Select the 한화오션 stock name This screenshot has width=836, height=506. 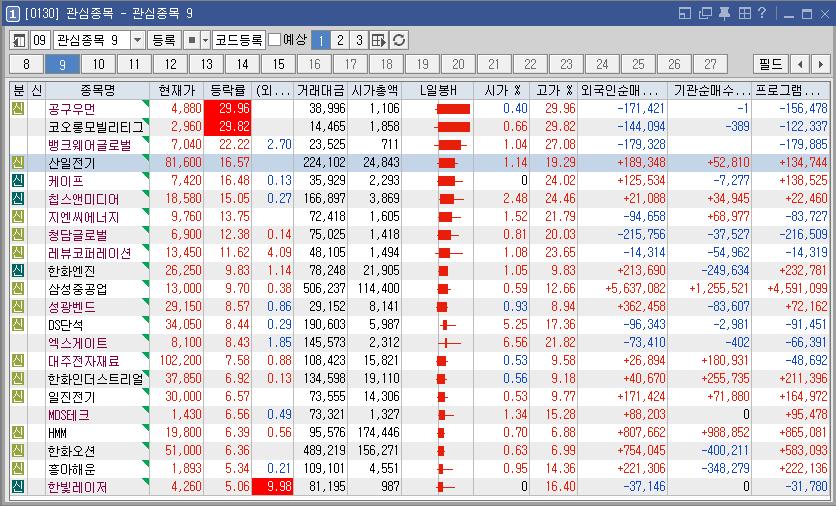(x=72, y=451)
